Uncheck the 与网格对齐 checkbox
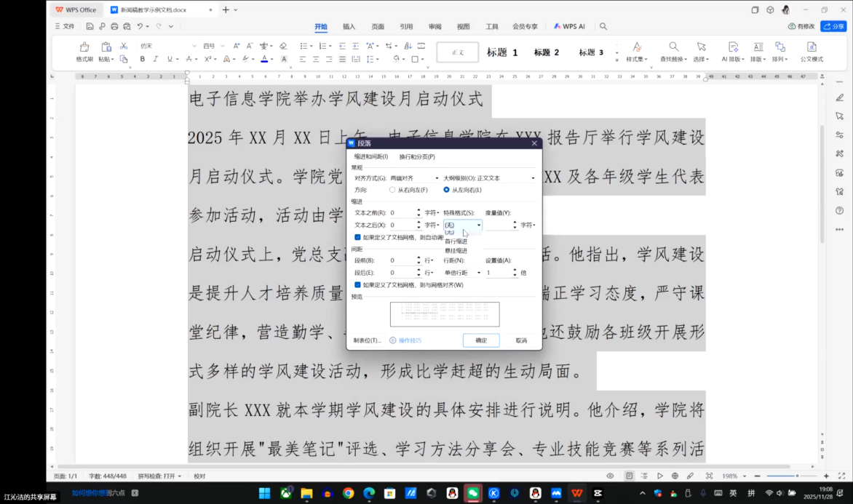The image size is (853, 504). (x=357, y=284)
